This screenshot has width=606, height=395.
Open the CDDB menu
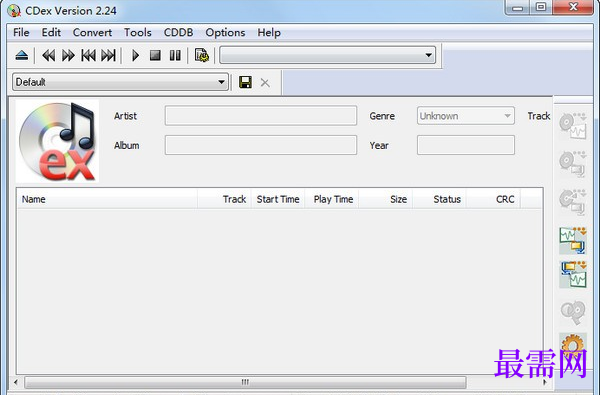(x=178, y=32)
